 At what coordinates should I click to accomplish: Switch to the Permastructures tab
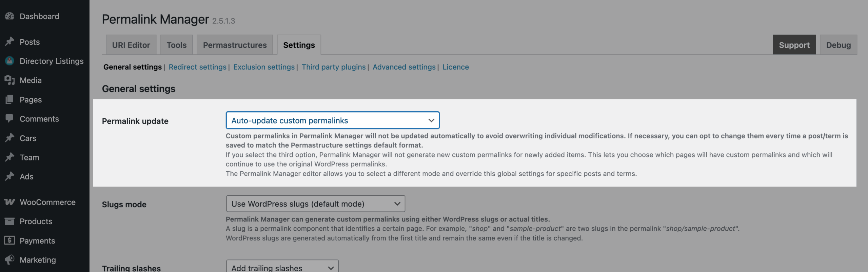[x=235, y=45]
